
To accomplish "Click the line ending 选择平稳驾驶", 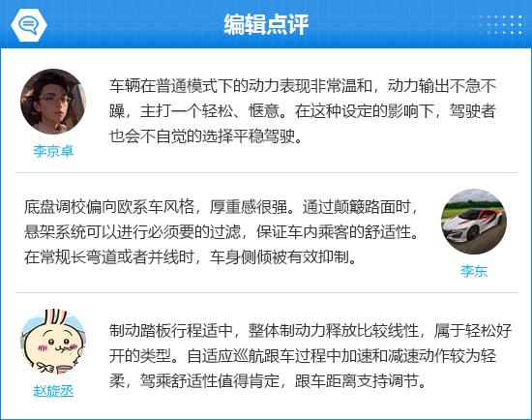I will pos(205,136).
